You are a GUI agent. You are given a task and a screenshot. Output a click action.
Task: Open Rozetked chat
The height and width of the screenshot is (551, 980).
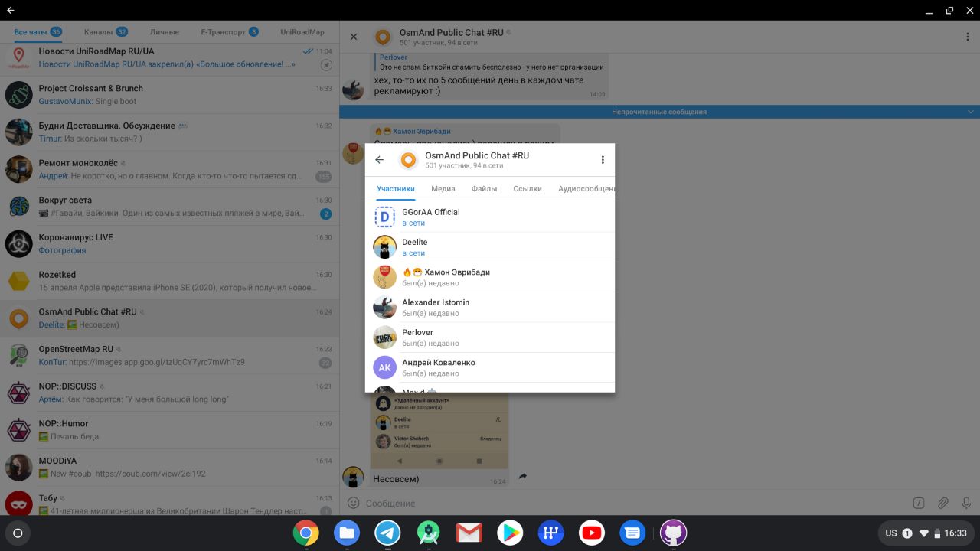pyautogui.click(x=169, y=281)
